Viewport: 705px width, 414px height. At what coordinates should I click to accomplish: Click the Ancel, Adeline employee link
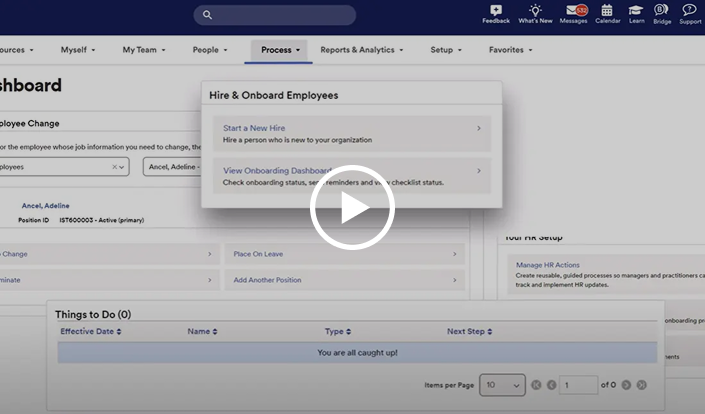point(45,206)
